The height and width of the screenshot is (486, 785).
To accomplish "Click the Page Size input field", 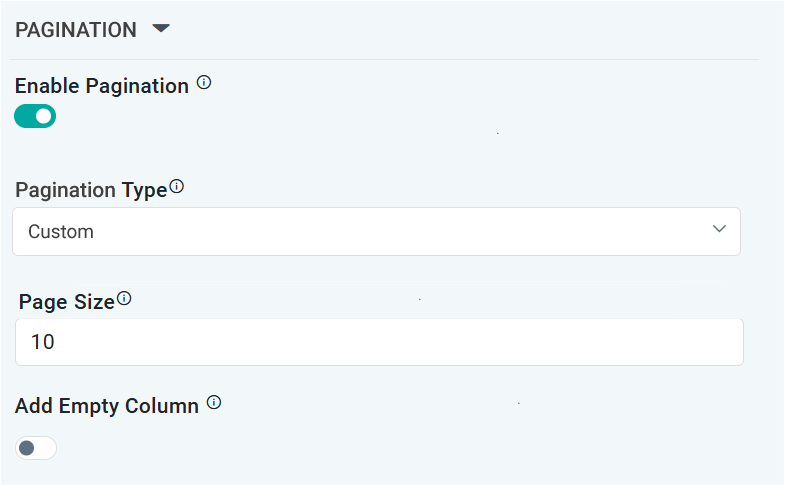I will (379, 342).
